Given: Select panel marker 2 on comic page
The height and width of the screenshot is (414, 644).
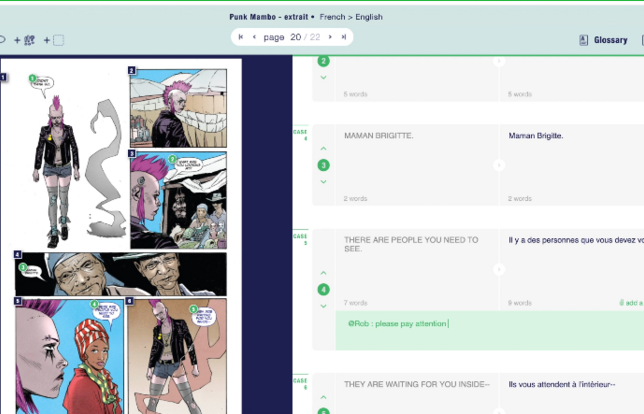Looking at the screenshot, I should [131, 71].
